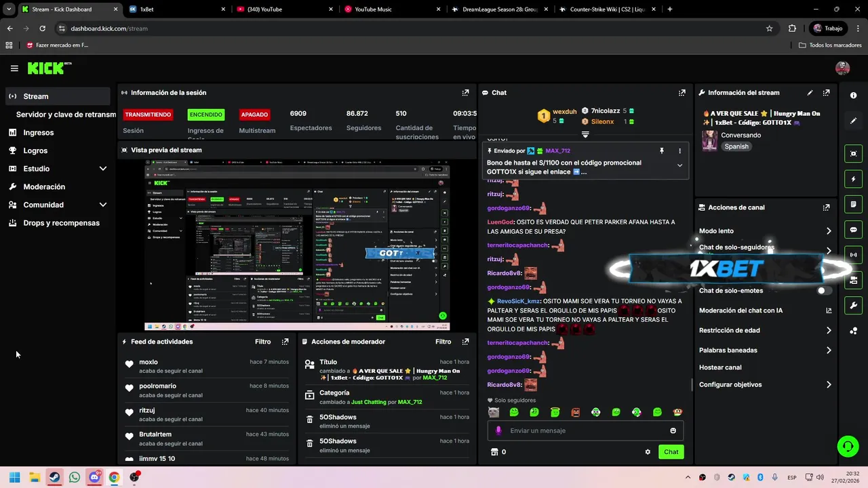Image resolution: width=868 pixels, height=488 pixels.
Task: Open Servidor y clave de retransmisión link
Action: pyautogui.click(x=66, y=115)
